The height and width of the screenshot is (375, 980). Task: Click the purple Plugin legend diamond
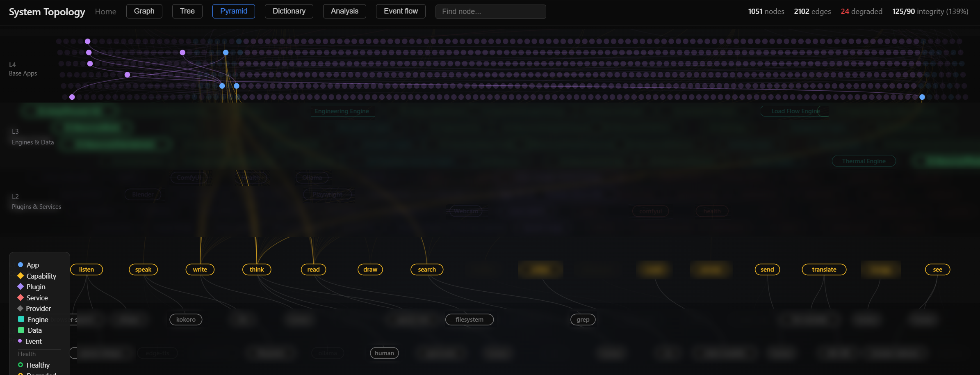click(x=21, y=286)
